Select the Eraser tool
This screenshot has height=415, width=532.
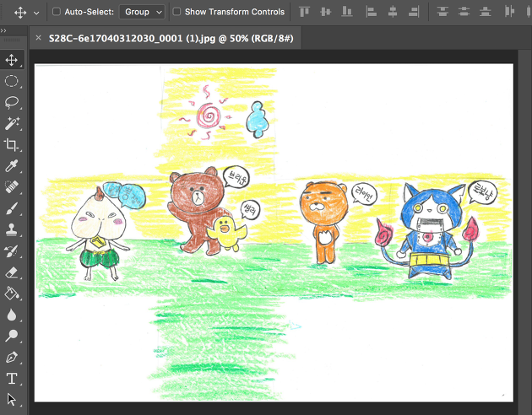point(12,272)
